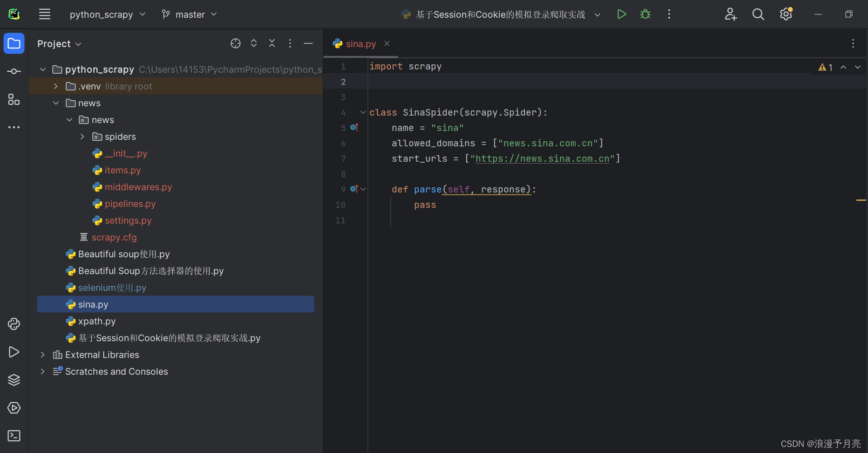
Task: Run the current configuration
Action: click(x=621, y=14)
